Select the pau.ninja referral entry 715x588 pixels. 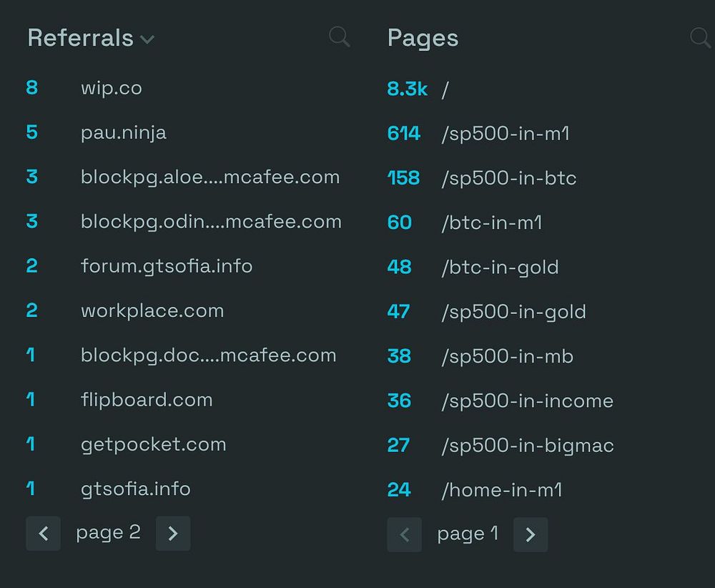click(123, 133)
